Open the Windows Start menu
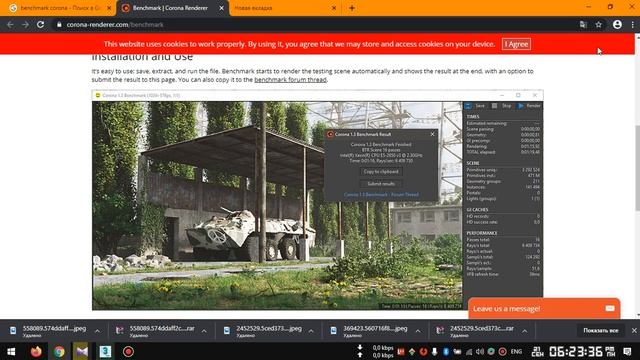 coord(11,351)
